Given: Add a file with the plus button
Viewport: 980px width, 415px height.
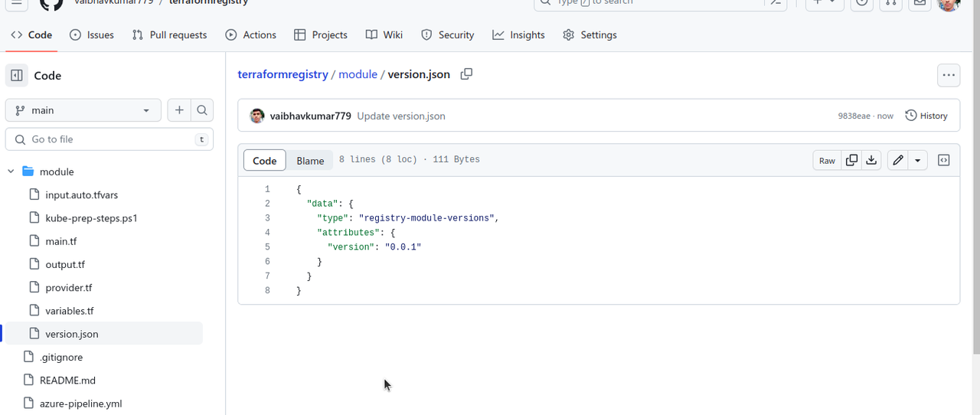Looking at the screenshot, I should [x=178, y=110].
